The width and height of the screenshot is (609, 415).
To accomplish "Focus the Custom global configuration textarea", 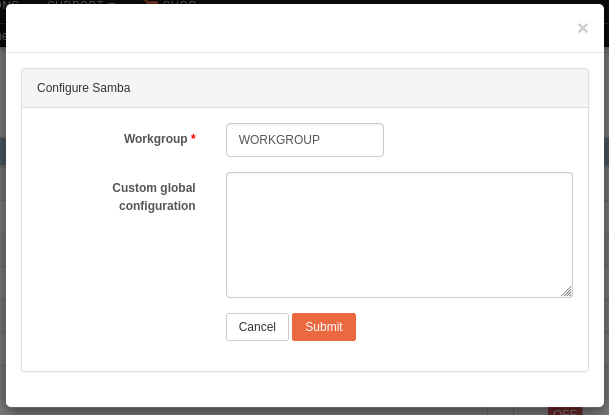I will [399, 235].
